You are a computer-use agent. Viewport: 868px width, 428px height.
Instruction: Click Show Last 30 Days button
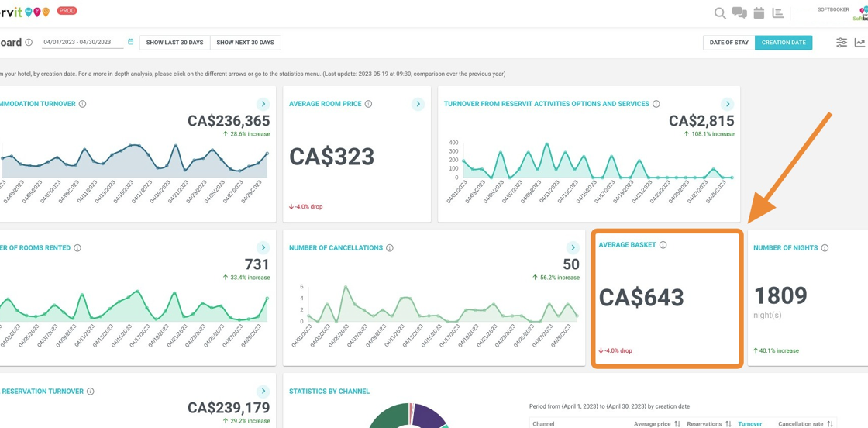click(x=174, y=43)
